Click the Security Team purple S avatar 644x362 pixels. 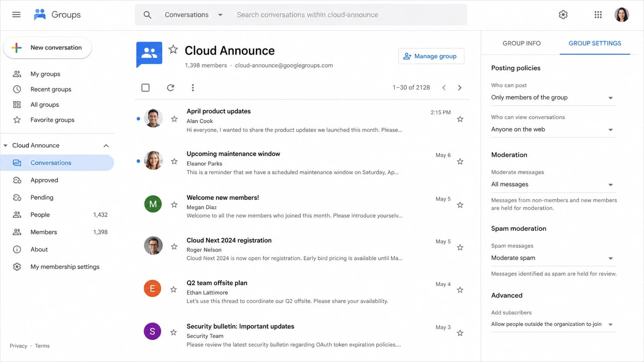pos(153,331)
